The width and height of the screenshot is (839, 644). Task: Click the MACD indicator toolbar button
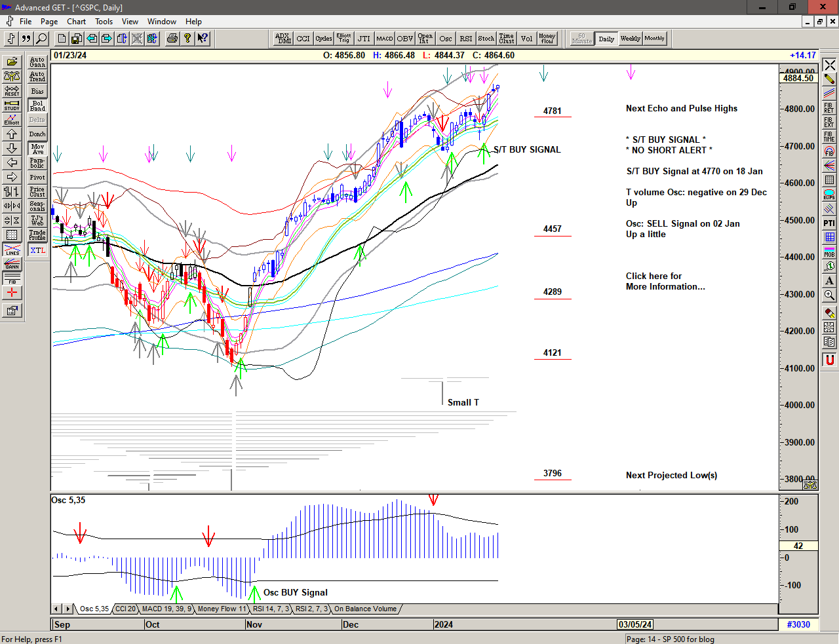point(384,39)
